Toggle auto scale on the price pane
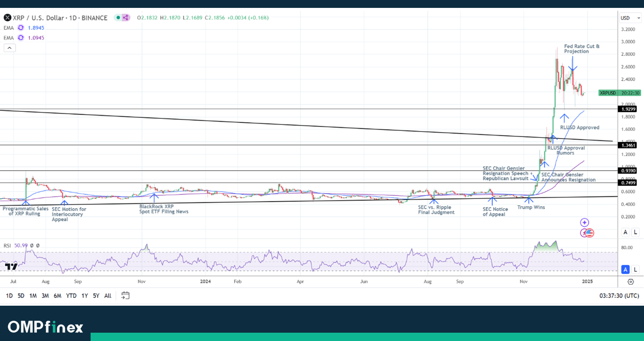Viewport: 644px width, 341px height. click(x=625, y=232)
